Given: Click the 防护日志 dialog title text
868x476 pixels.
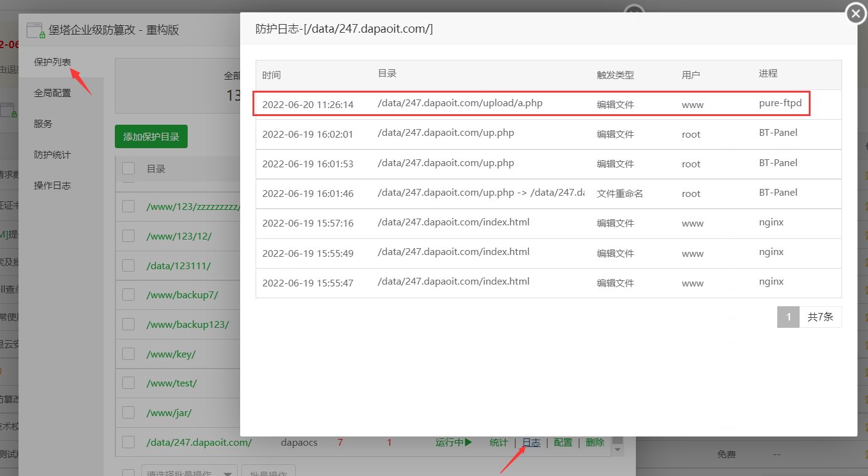Looking at the screenshot, I should [344, 29].
